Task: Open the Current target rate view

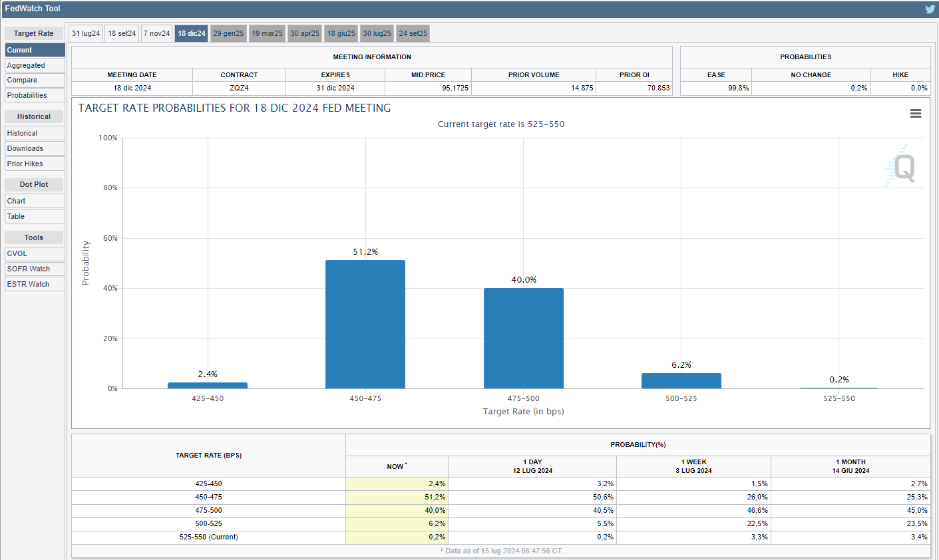Action: click(35, 50)
